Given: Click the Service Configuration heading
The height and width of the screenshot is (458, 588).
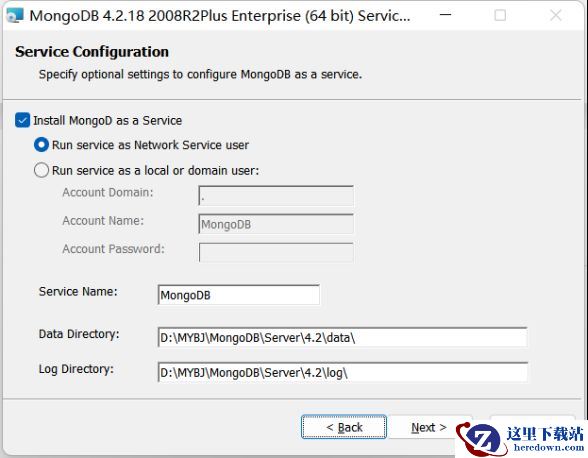Looking at the screenshot, I should [x=92, y=52].
